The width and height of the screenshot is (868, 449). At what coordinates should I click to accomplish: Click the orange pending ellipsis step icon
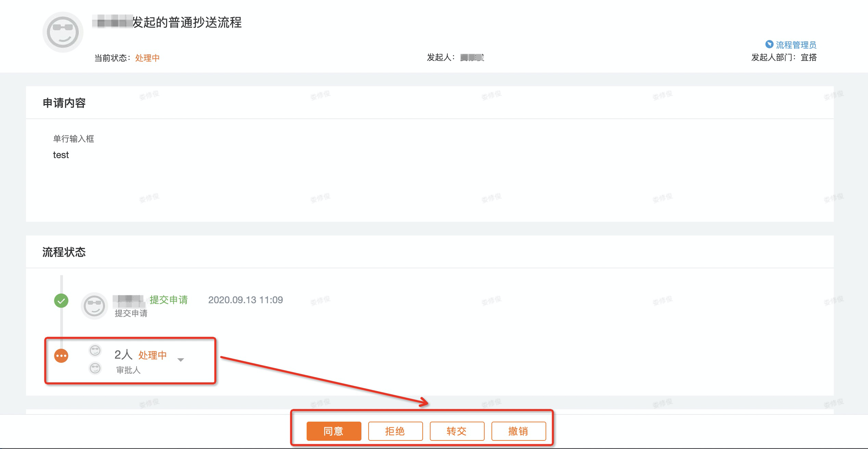tap(61, 356)
